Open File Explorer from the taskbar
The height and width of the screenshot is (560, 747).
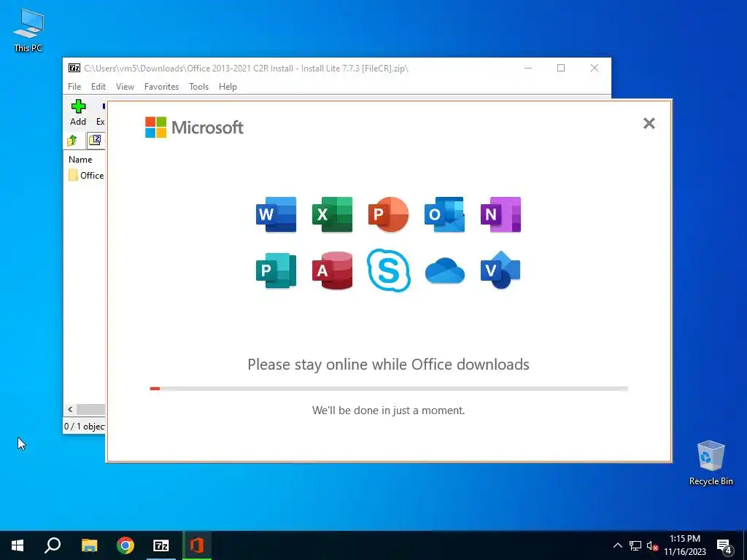click(x=89, y=545)
